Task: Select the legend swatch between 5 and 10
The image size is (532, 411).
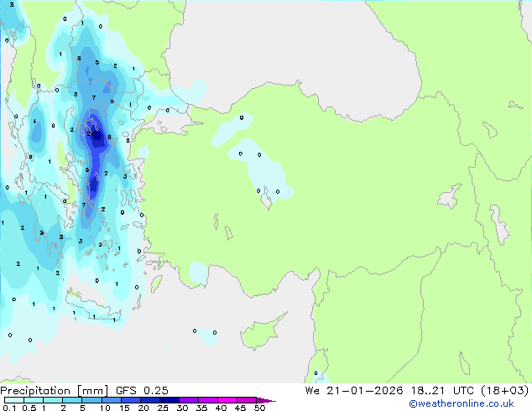Action: tap(91, 400)
